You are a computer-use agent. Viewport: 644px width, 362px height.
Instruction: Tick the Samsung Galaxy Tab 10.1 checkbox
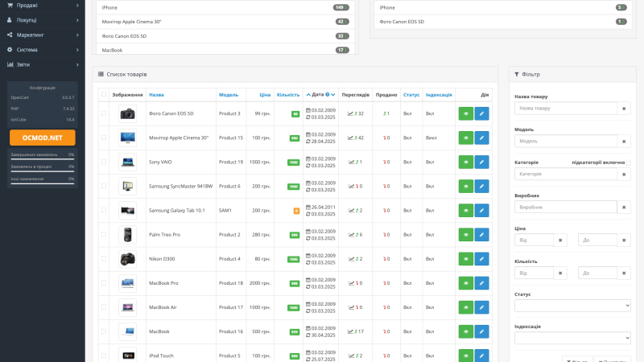pos(104,210)
